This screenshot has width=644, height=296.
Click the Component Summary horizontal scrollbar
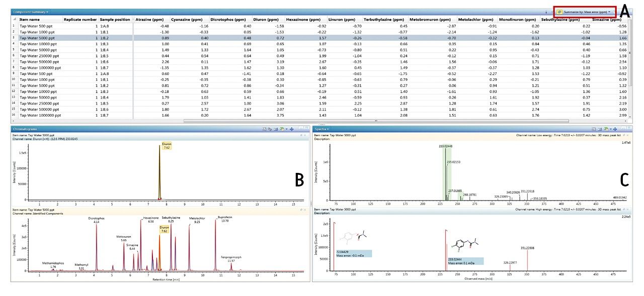[x=375, y=121]
